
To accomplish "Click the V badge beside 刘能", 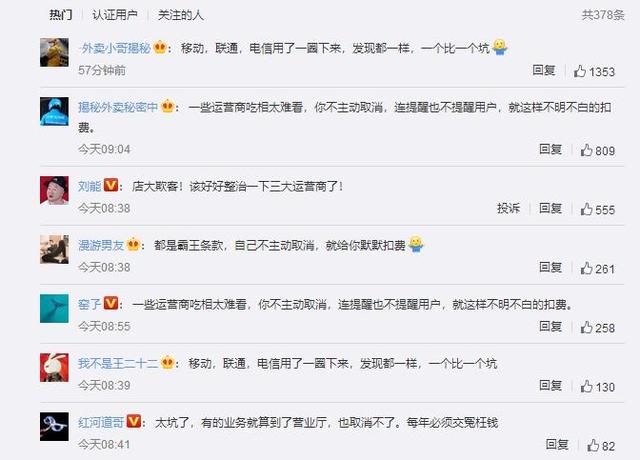I will pos(111,185).
